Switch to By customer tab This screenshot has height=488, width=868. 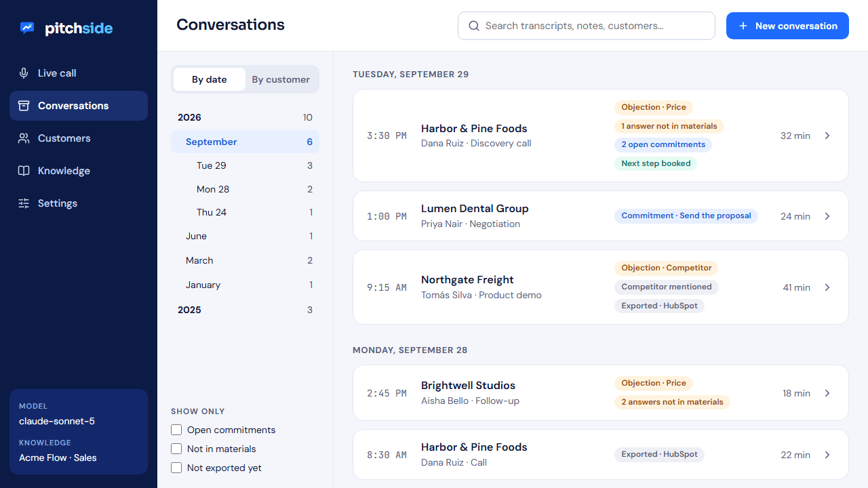coord(281,79)
